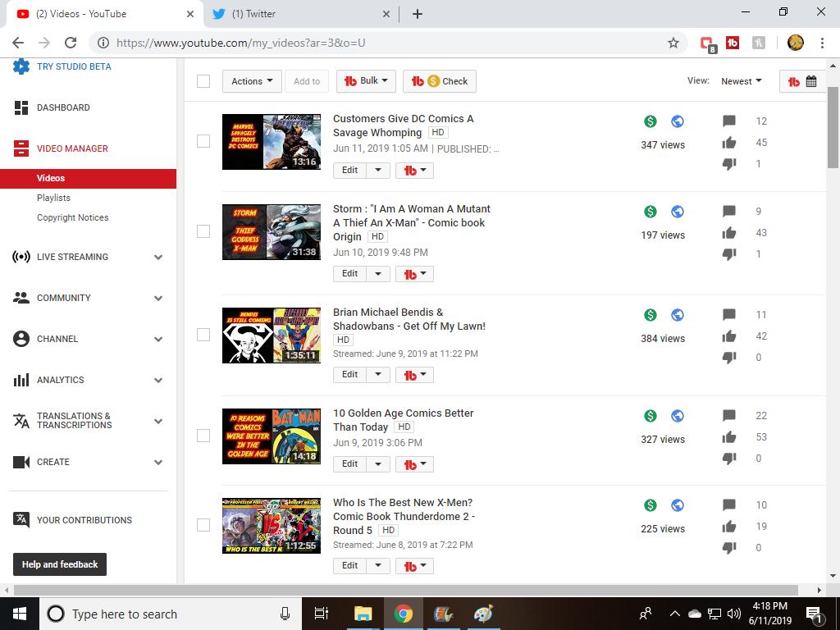The image size is (840, 630).
Task: Expand the Channel section chevron
Action: pyautogui.click(x=158, y=339)
